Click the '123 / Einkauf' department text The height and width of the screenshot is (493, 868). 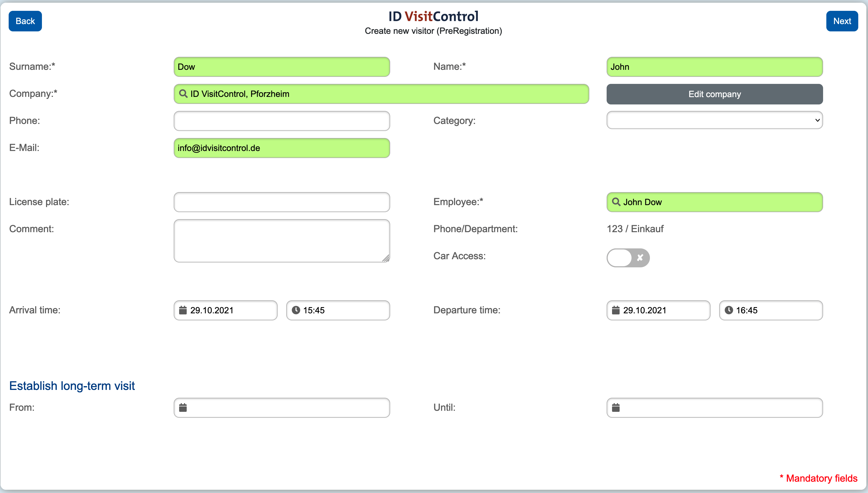coord(635,229)
